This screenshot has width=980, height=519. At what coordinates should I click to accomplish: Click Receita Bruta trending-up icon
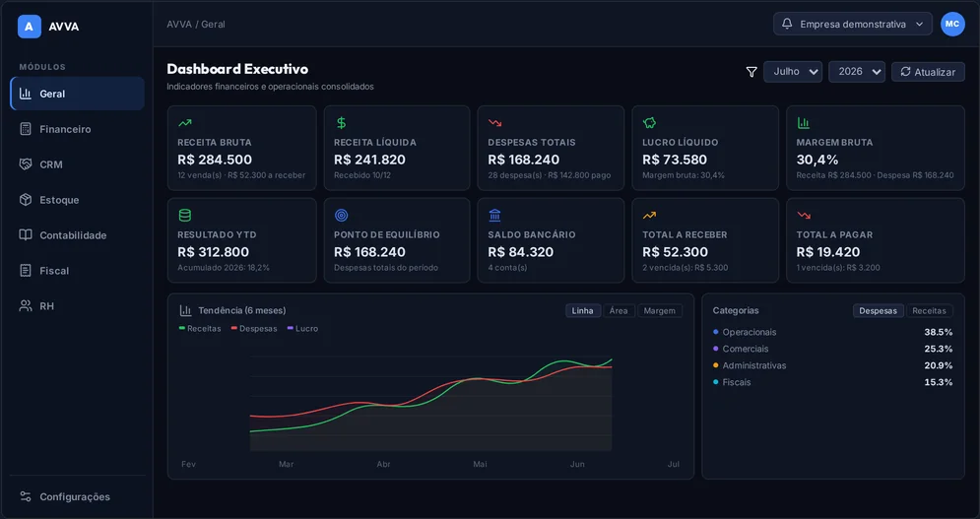[x=185, y=123]
